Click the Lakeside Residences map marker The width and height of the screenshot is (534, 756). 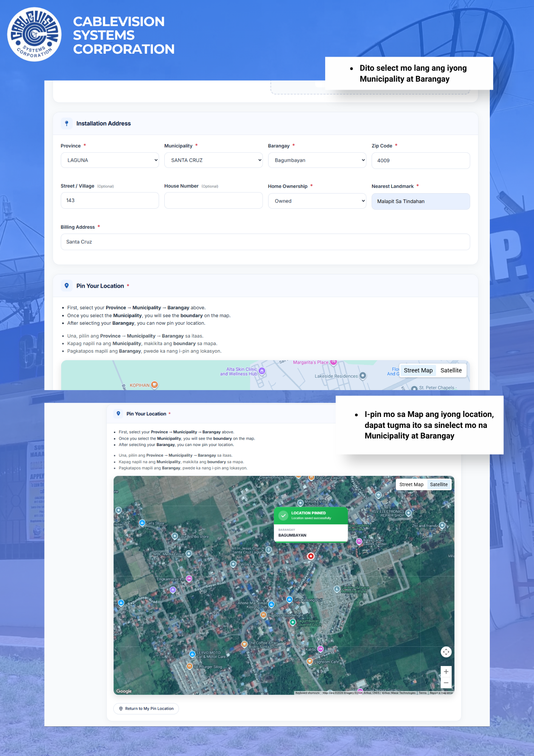pos(363,376)
